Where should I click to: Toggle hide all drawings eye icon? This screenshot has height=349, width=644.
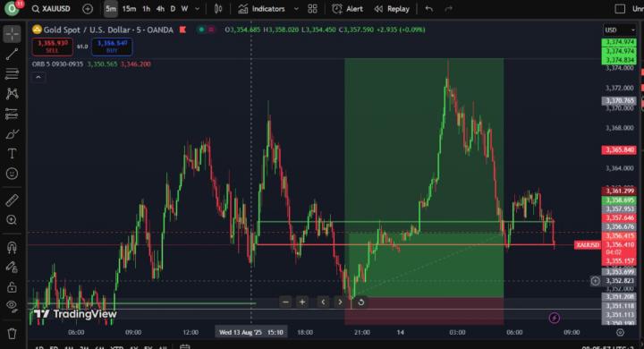12,306
